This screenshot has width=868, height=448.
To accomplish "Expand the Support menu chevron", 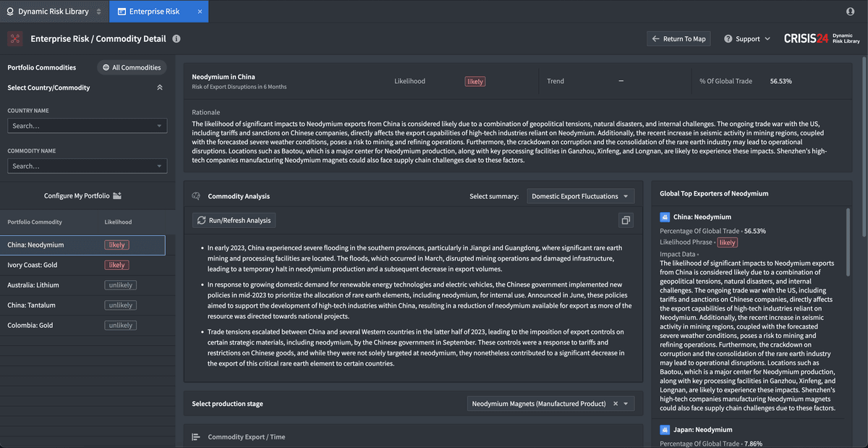I will (767, 39).
